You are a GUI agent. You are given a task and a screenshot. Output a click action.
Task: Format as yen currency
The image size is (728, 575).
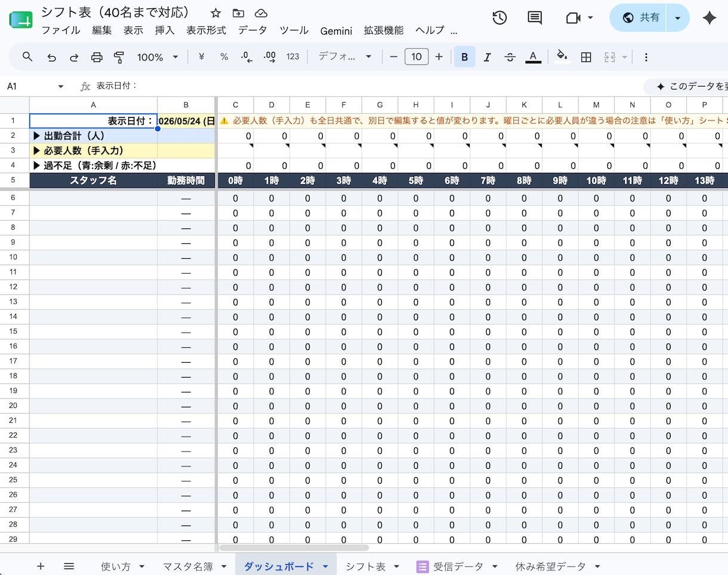click(x=201, y=57)
